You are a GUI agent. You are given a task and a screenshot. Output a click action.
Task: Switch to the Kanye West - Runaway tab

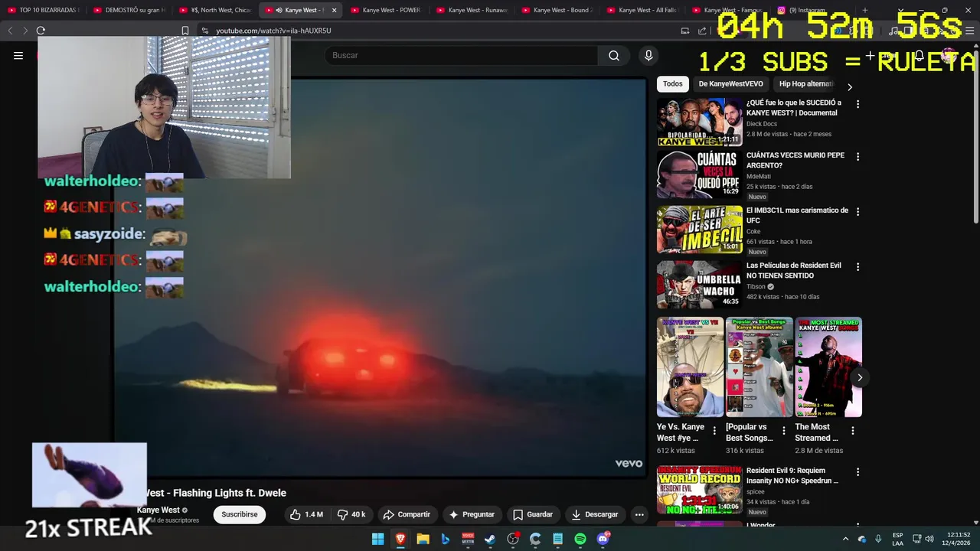pos(472,10)
